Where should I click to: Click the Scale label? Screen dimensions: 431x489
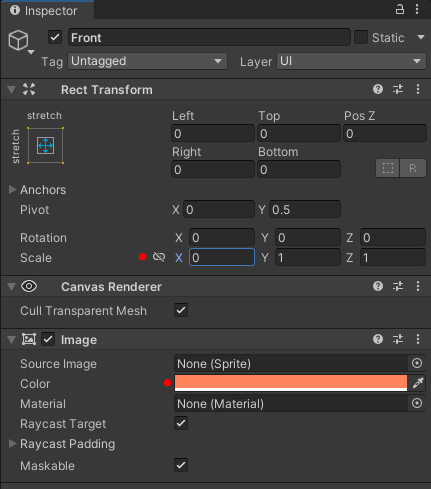(x=36, y=258)
